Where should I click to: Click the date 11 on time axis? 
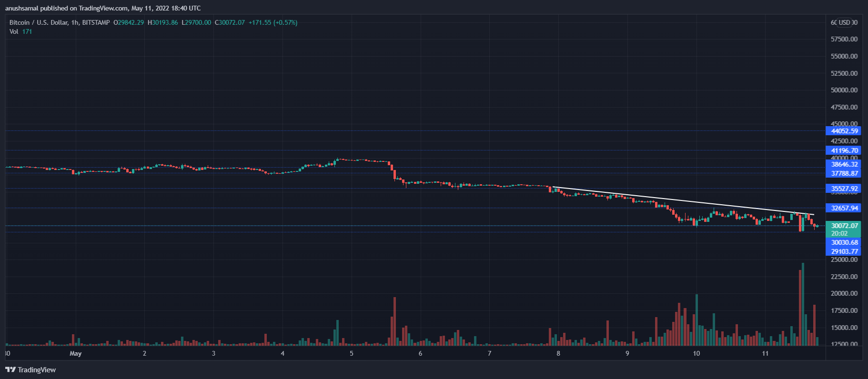765,353
